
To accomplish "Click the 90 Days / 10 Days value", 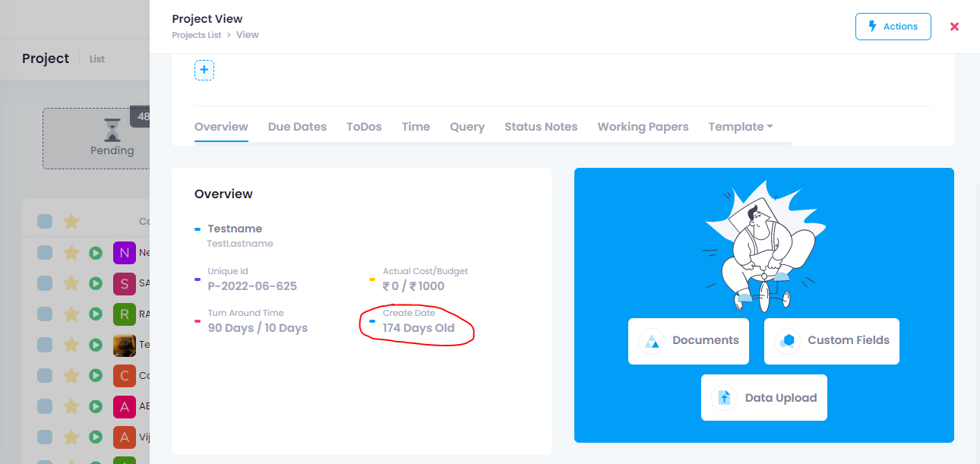I will (x=258, y=328).
